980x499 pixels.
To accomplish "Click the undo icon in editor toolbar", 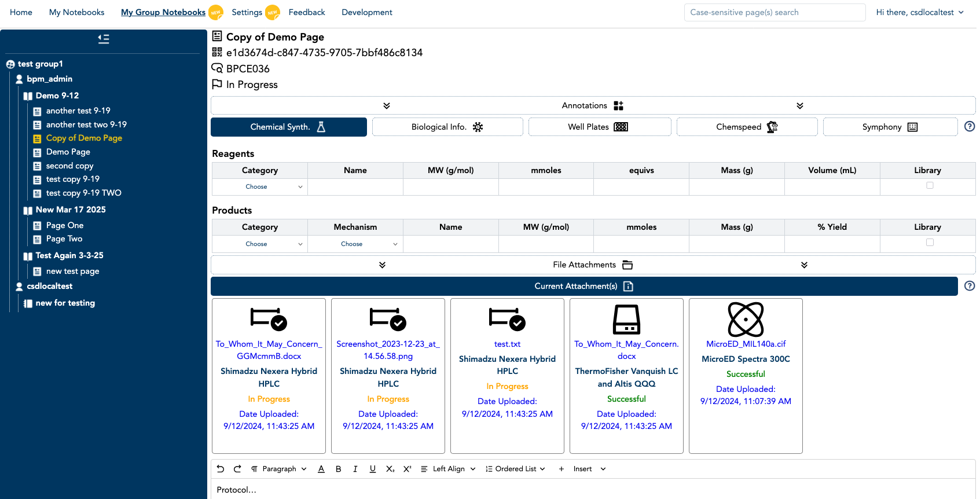I will pyautogui.click(x=221, y=469).
